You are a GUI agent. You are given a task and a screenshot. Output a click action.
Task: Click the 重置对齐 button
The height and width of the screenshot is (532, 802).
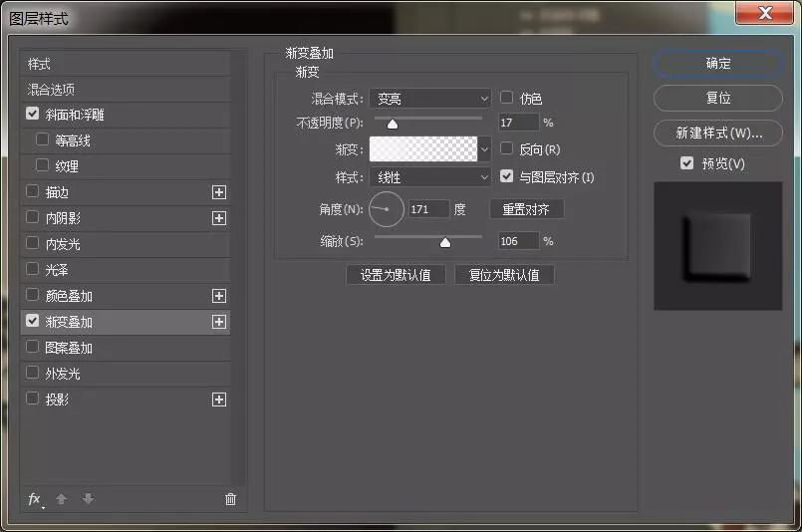click(526, 209)
